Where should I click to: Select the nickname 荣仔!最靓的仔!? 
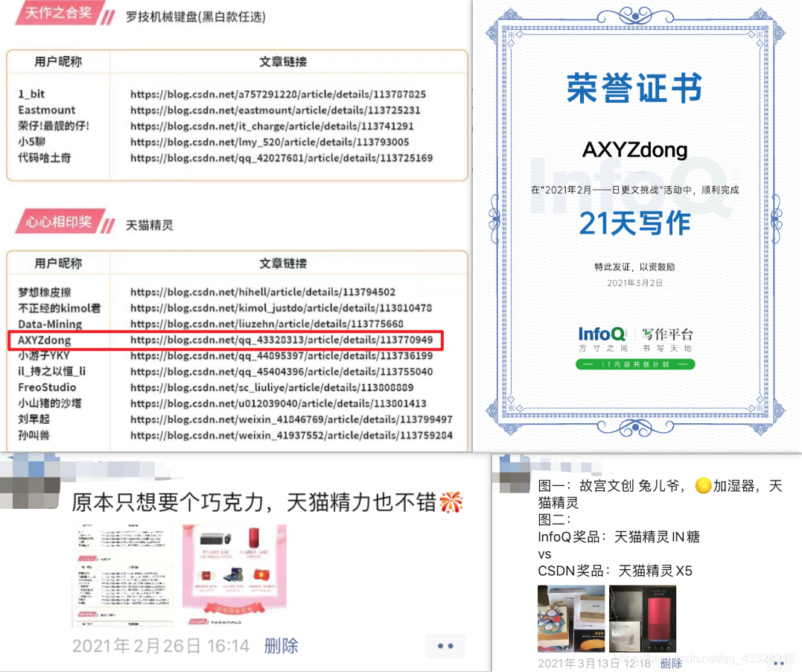click(54, 126)
